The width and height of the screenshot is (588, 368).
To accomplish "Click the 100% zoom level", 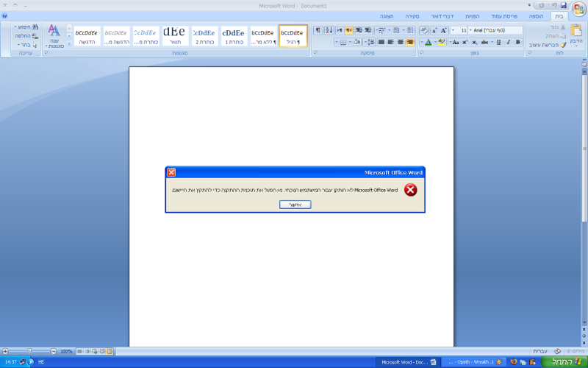I will [66, 352].
